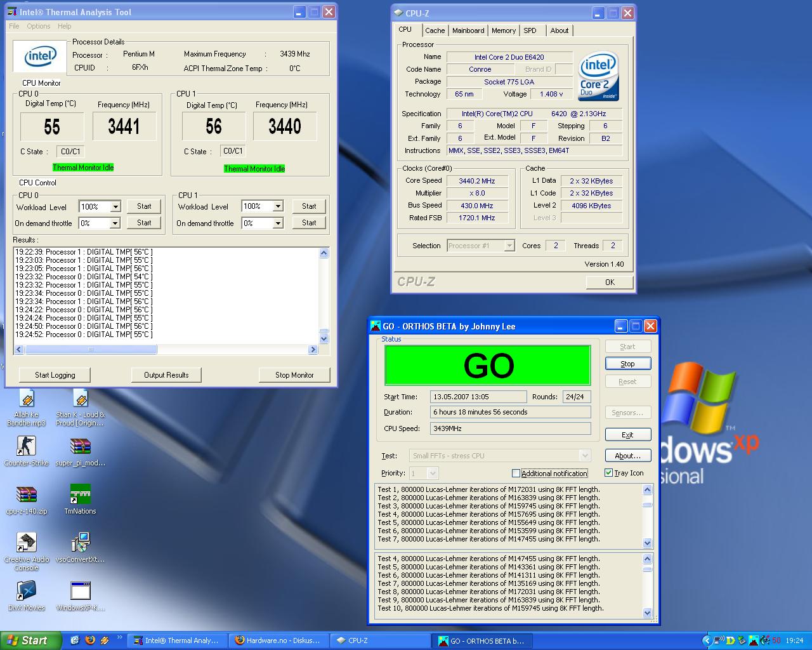Switch to the Memory tab in CPU-Z
The width and height of the screenshot is (812, 650).
coord(504,30)
